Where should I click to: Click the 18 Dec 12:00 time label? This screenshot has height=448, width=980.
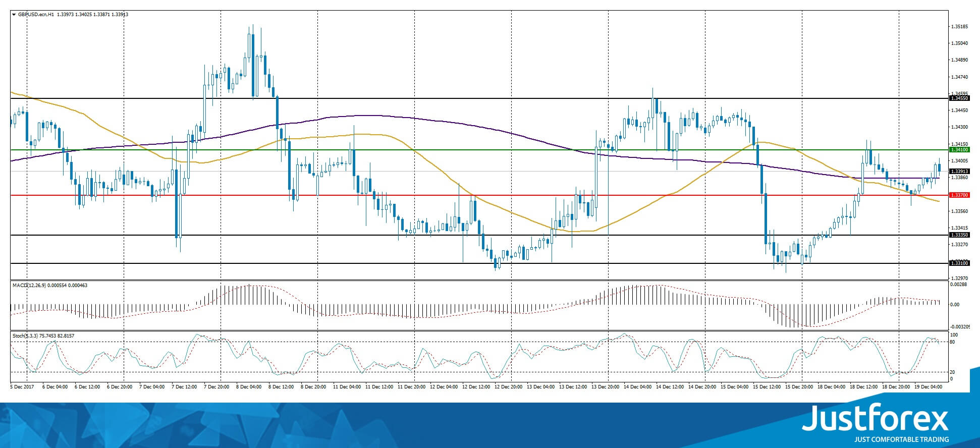click(x=863, y=387)
